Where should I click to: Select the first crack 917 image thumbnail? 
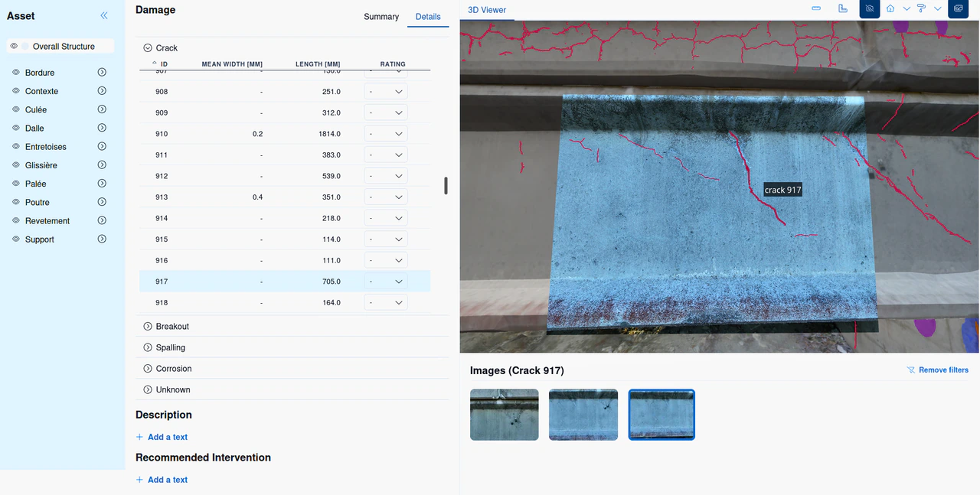click(505, 415)
